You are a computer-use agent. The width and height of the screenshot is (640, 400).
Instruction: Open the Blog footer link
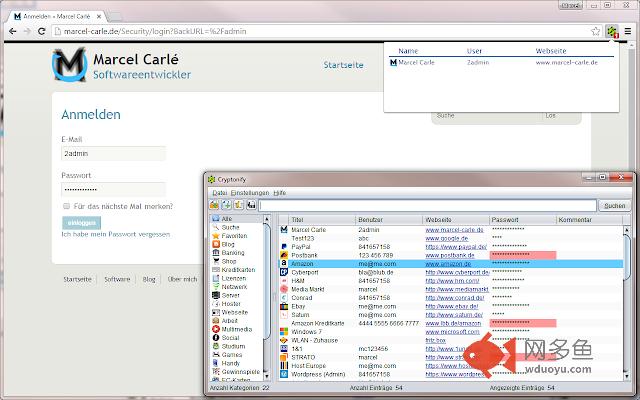click(x=149, y=279)
